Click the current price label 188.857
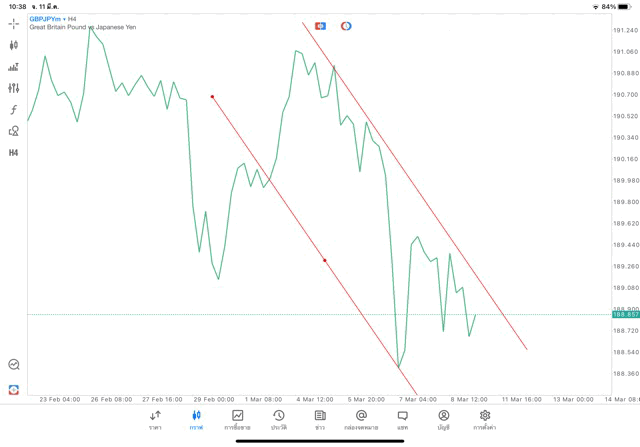Image resolution: width=640 pixels, height=447 pixels. (x=624, y=315)
